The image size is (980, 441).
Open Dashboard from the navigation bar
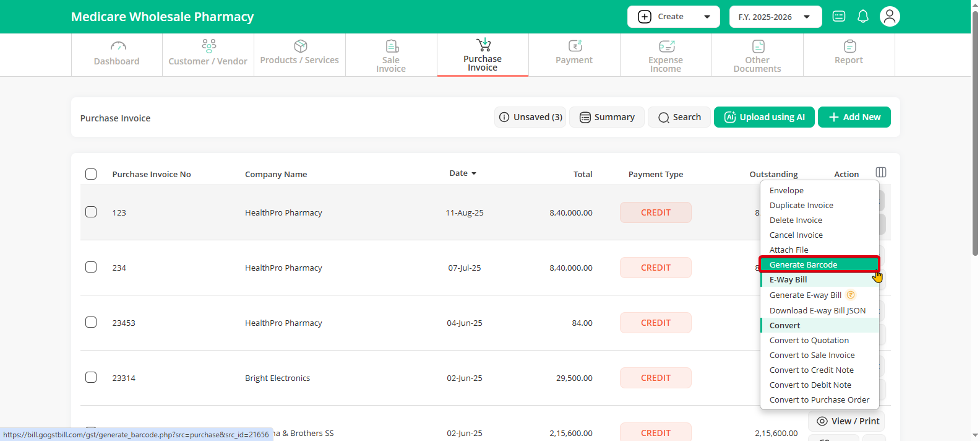coord(117,54)
